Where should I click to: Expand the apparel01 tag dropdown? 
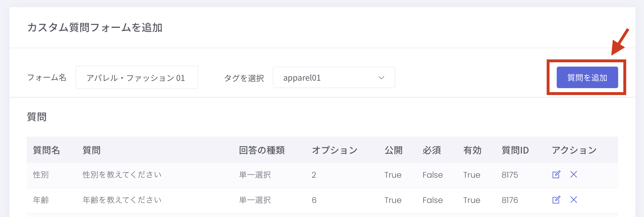[x=334, y=77]
